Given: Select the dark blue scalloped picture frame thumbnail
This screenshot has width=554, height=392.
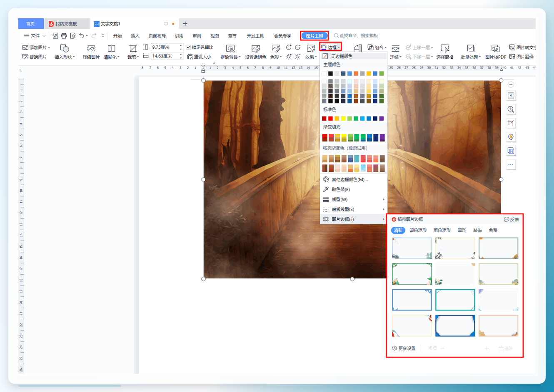Looking at the screenshot, I should click(x=455, y=325).
